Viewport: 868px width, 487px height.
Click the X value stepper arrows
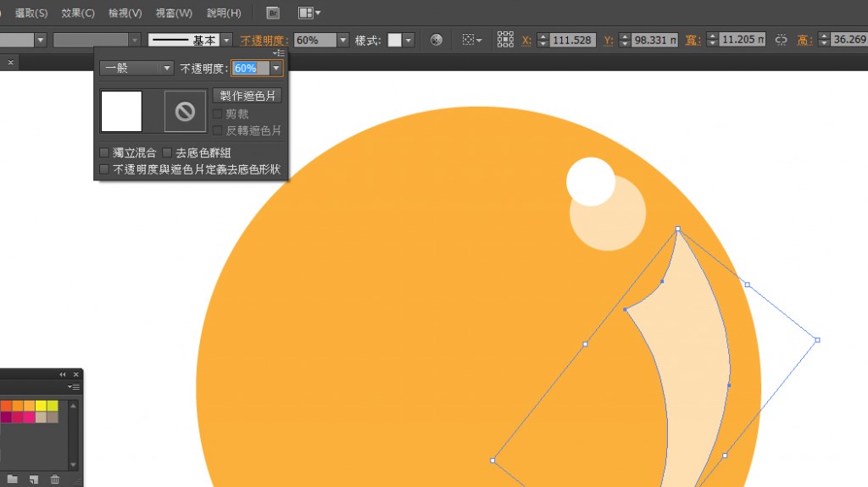(x=542, y=40)
